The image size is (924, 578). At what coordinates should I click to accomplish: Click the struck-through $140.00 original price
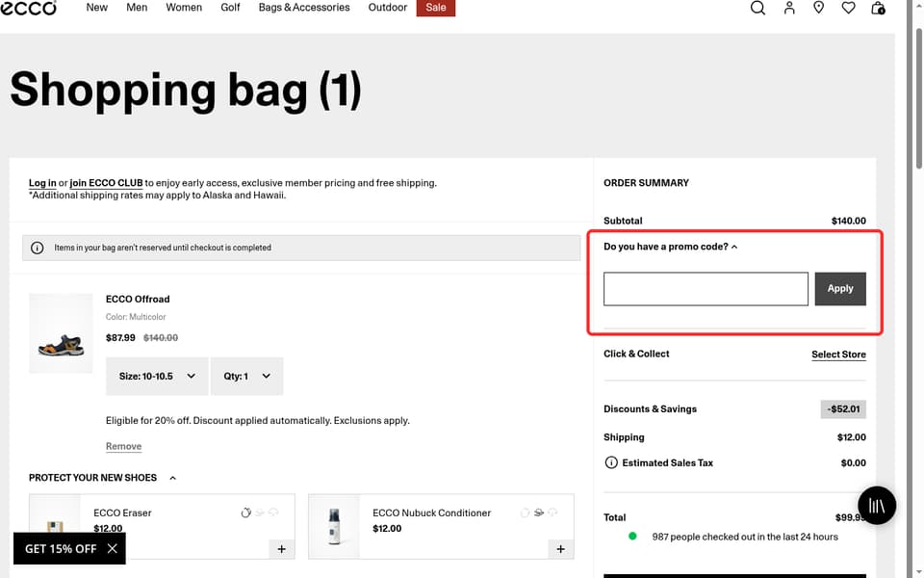pos(161,337)
